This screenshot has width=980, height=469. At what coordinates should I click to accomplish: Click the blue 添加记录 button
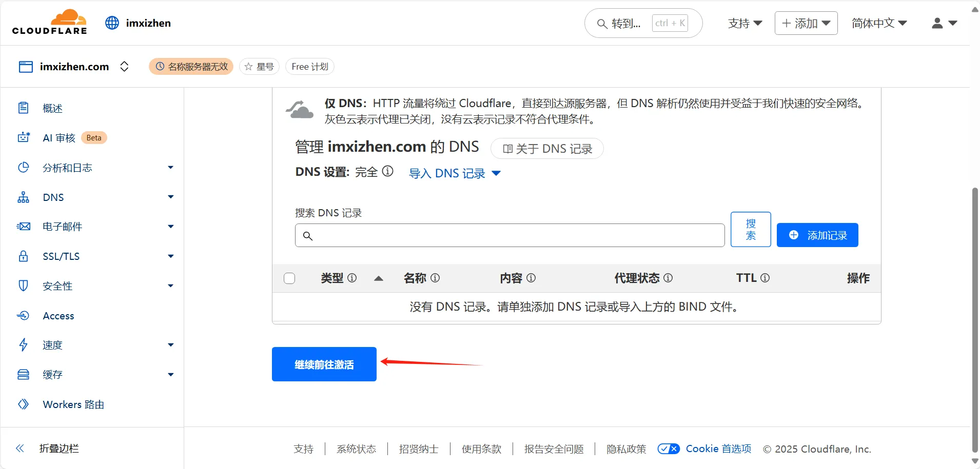coord(817,235)
